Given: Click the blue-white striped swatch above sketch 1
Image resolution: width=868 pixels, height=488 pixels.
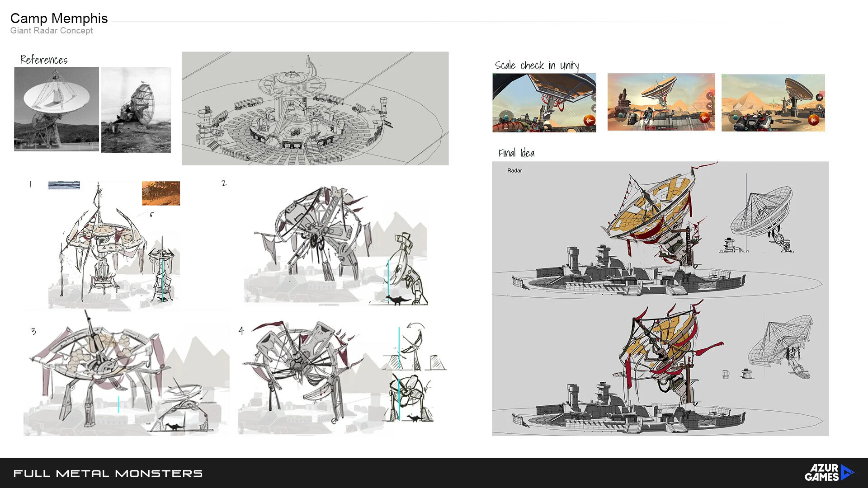Looking at the screenshot, I should (64, 185).
